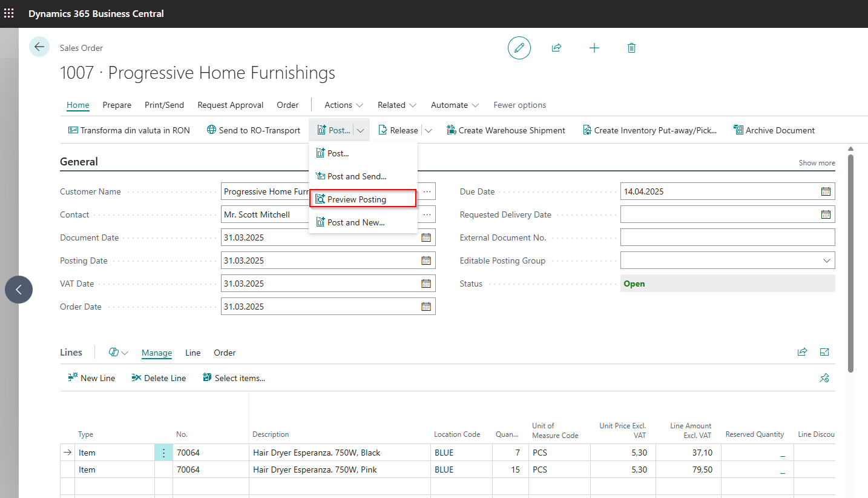Open the Related menu dropdown
868x498 pixels.
pyautogui.click(x=397, y=105)
